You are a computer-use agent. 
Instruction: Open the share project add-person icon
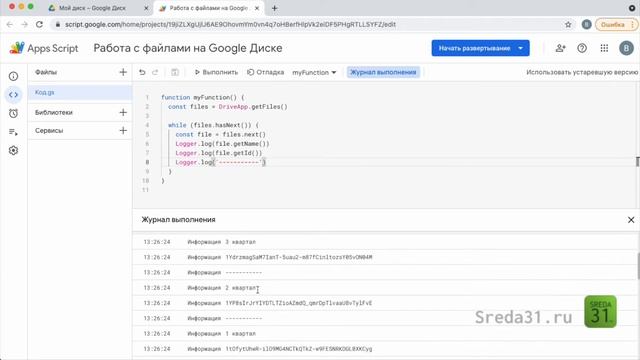pyautogui.click(x=560, y=48)
